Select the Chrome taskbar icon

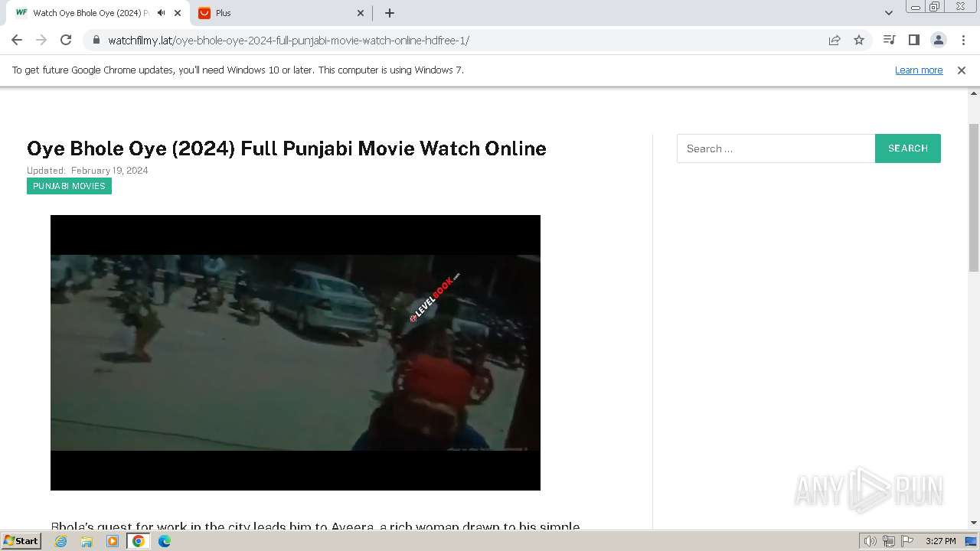139,541
